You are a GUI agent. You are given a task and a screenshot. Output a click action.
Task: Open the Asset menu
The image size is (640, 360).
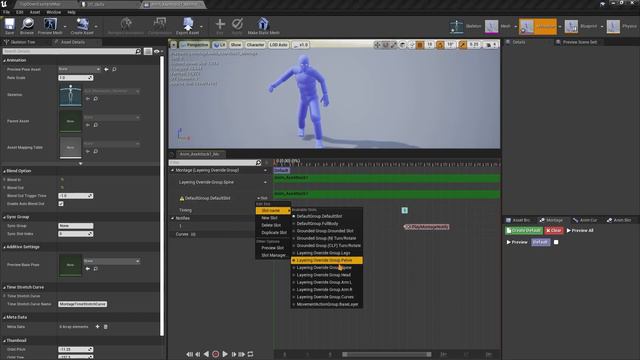pos(35,12)
